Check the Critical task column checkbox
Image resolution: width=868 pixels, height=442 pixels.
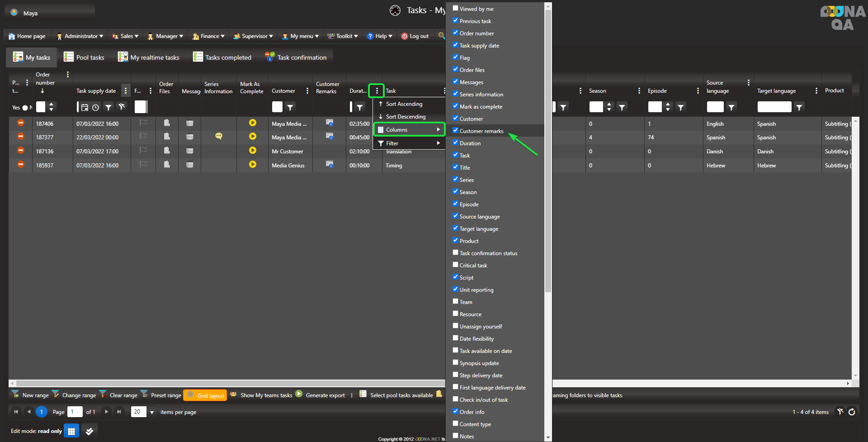coord(456,265)
